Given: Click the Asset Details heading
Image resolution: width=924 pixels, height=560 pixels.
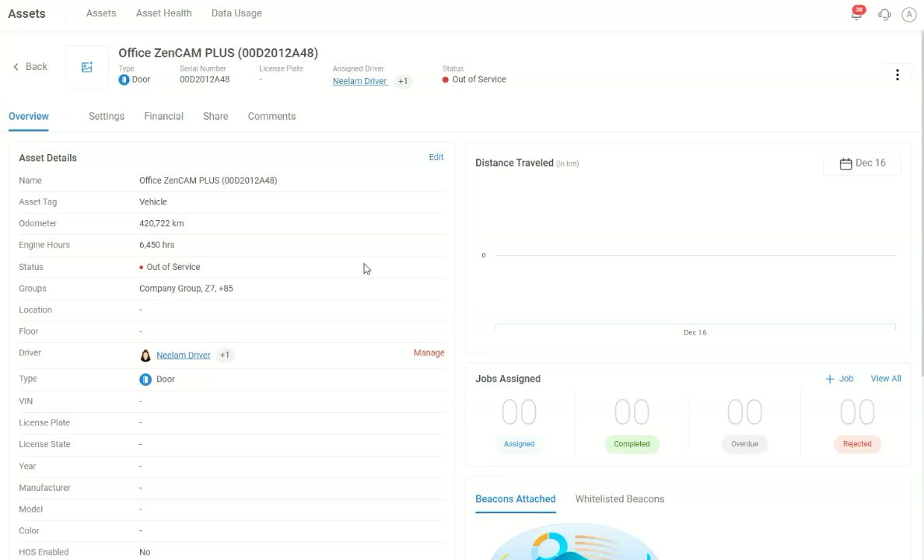Looking at the screenshot, I should [x=47, y=157].
